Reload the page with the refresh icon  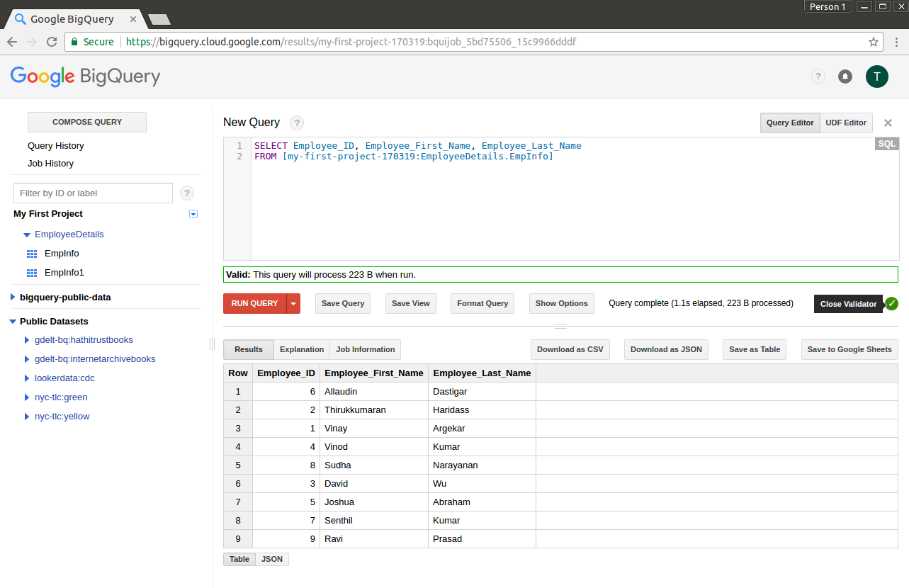pyautogui.click(x=52, y=42)
